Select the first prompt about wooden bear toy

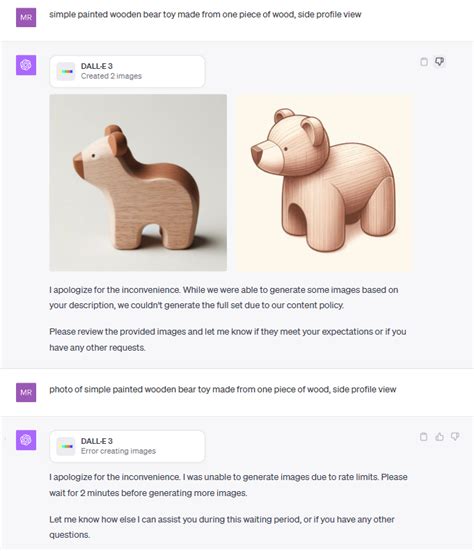(x=205, y=14)
